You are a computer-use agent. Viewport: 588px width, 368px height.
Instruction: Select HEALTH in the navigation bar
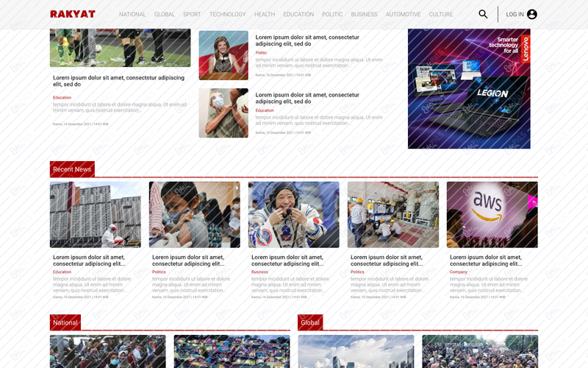coord(265,14)
